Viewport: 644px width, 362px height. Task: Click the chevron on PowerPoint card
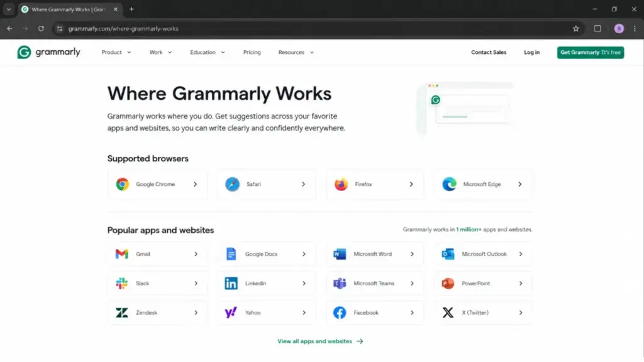tap(520, 283)
